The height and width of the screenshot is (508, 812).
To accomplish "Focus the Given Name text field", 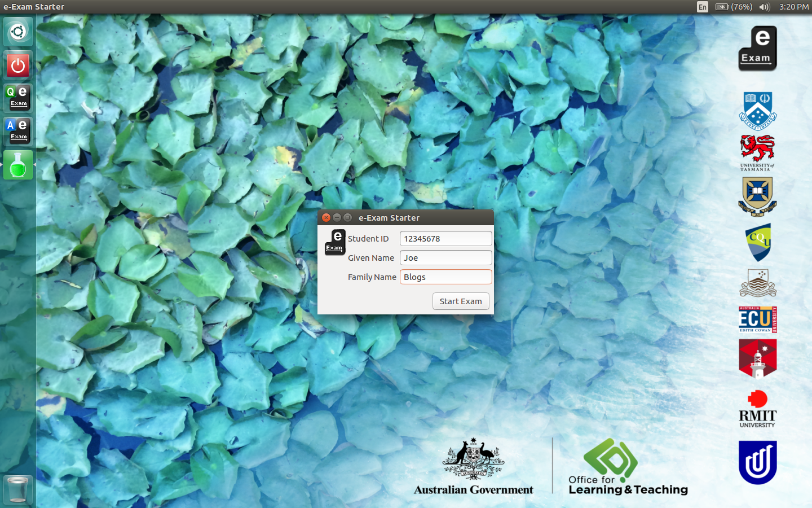I will click(x=445, y=258).
